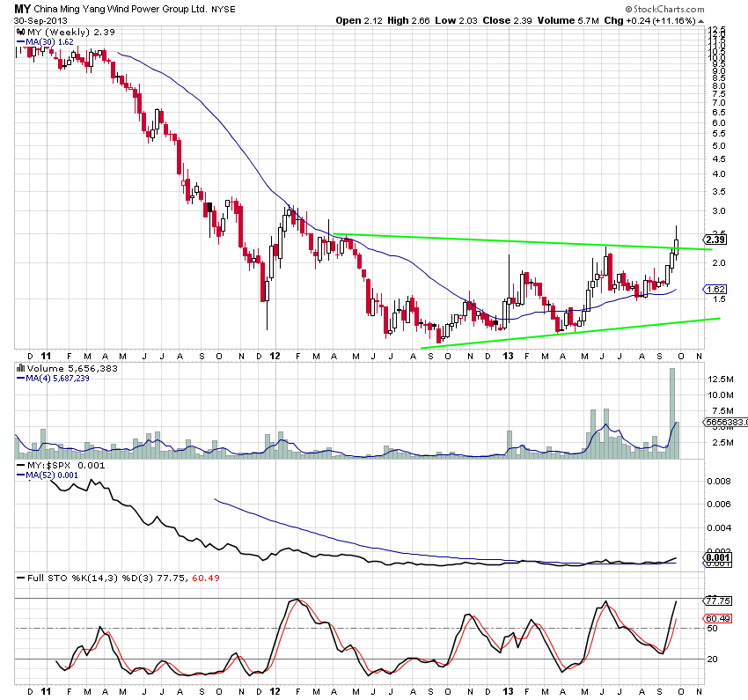Click the 0.004 label on ratio axis

pyautogui.click(x=719, y=527)
